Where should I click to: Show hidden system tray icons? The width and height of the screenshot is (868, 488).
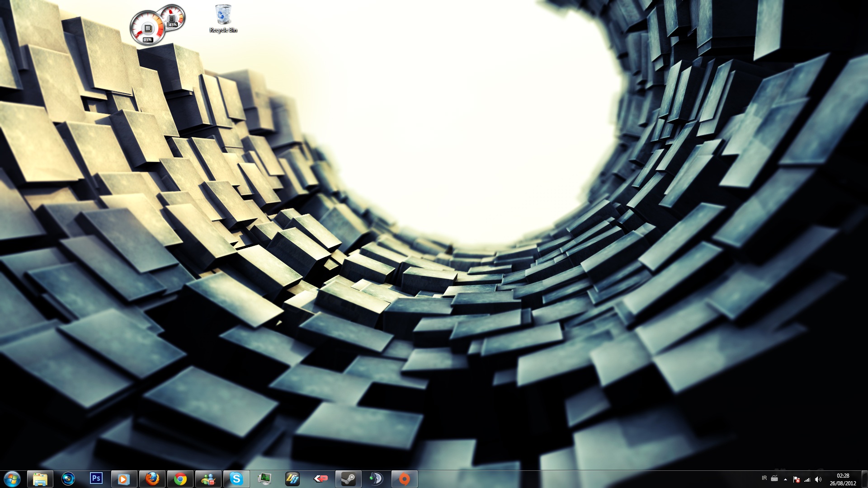point(785,479)
